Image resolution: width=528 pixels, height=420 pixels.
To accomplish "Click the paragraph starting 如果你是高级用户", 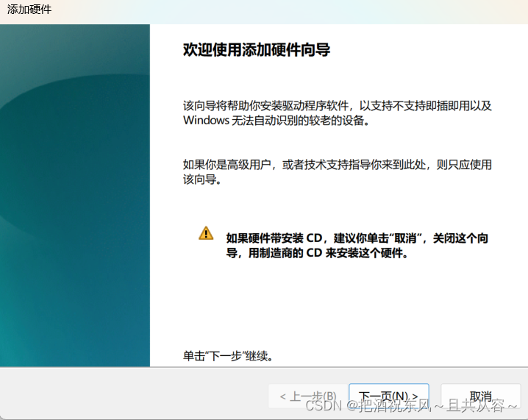I will point(338,172).
